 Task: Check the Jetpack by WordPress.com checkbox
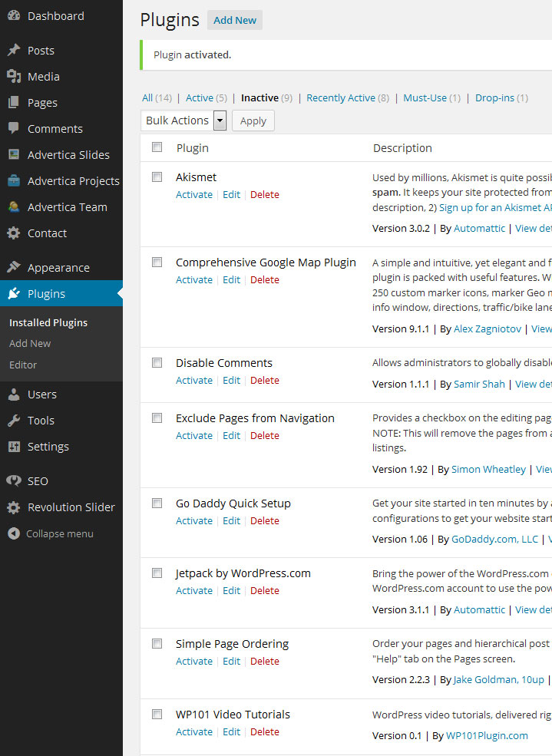[x=157, y=573]
